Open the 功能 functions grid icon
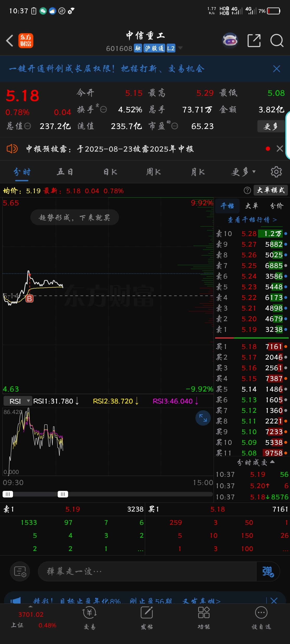290x644 pixels. pos(204,618)
